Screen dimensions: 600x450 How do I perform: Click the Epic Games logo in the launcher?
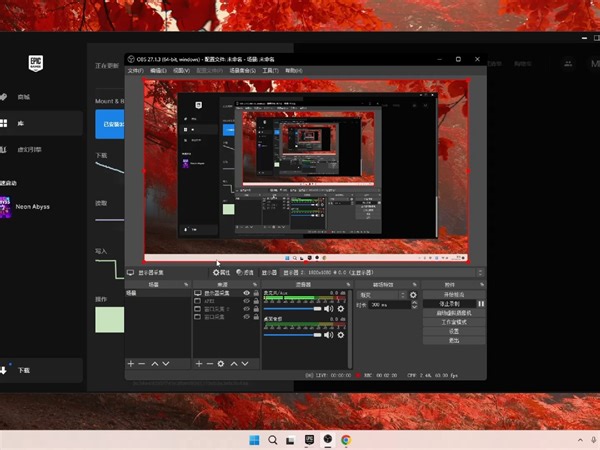point(36,63)
